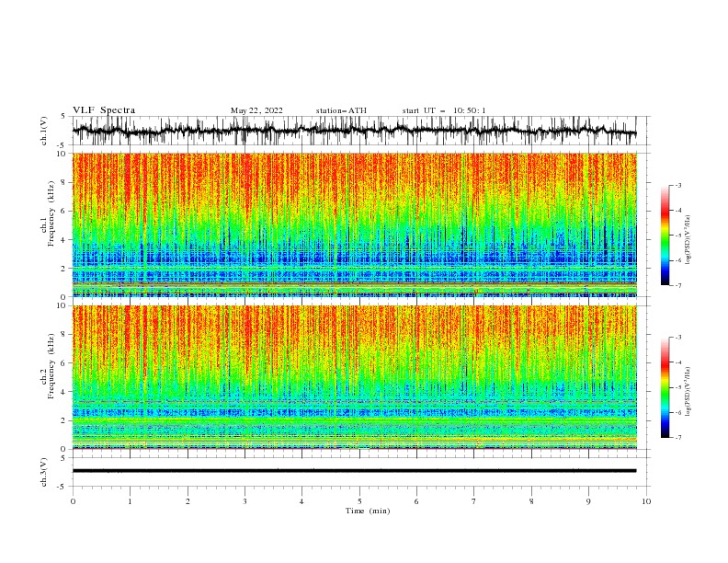Click the ch.2 spectrogram color scale bar
The width and height of the screenshot is (728, 563).
click(665, 387)
